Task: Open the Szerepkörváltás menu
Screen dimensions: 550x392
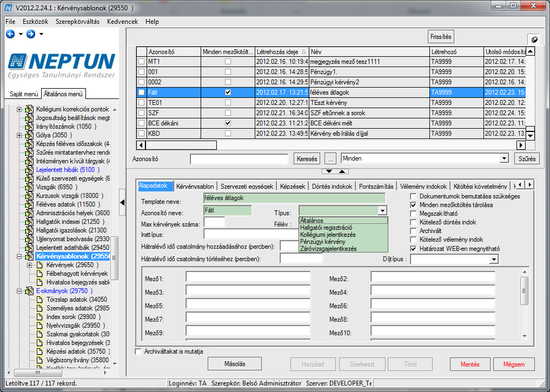Action: (77, 22)
